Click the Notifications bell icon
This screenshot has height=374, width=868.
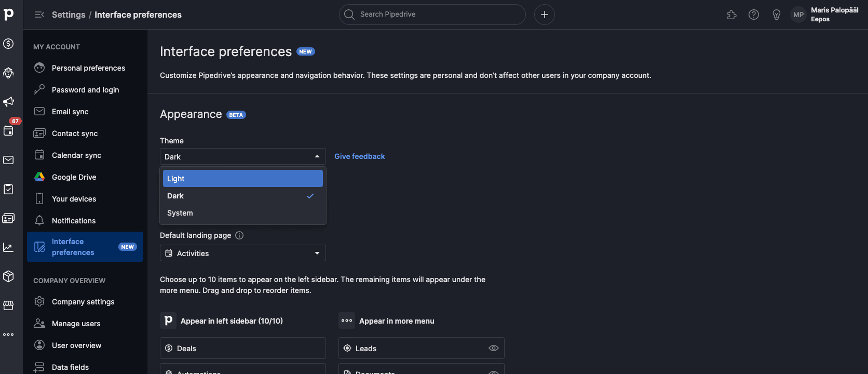pyautogui.click(x=39, y=220)
